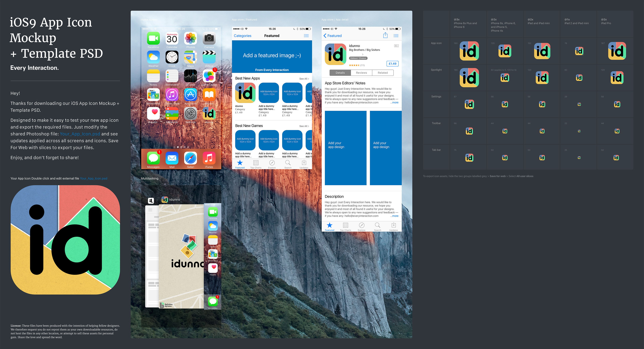This screenshot has height=349, width=644.
Task: Tap the Clock app icon
Action: (172, 57)
